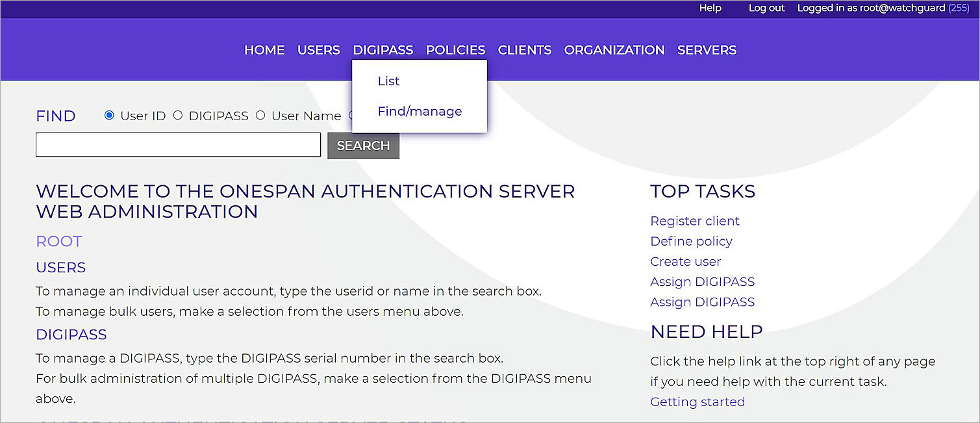
Task: Open the ORGANIZATION menu
Action: pos(614,49)
